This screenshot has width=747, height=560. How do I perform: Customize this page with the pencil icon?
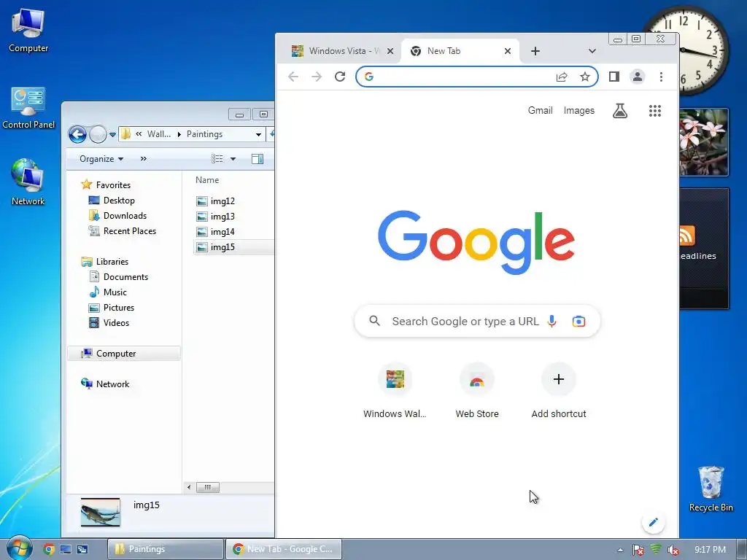(x=653, y=522)
